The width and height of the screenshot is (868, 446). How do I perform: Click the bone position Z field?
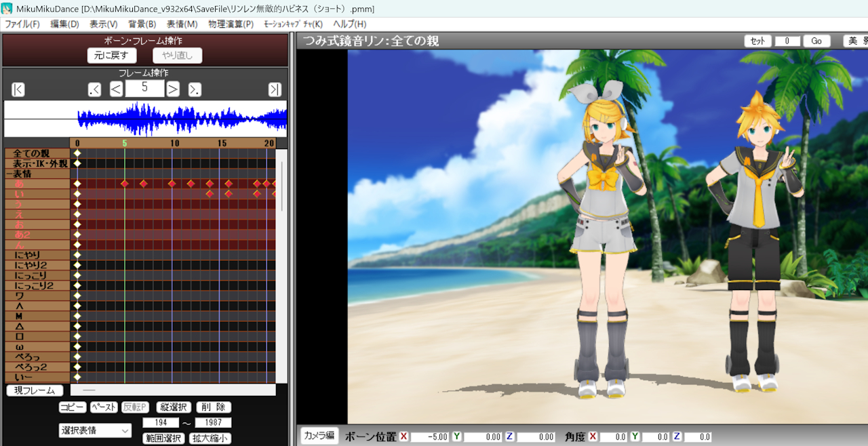536,437
